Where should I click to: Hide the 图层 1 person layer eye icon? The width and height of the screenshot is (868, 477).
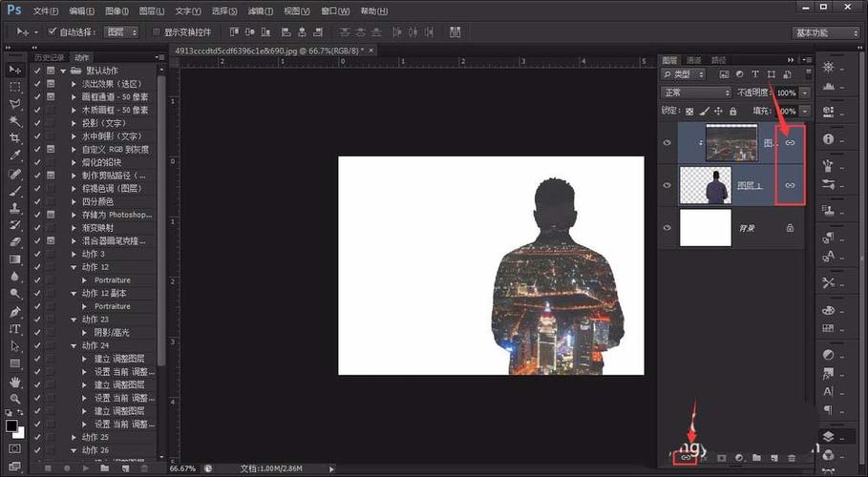(667, 185)
